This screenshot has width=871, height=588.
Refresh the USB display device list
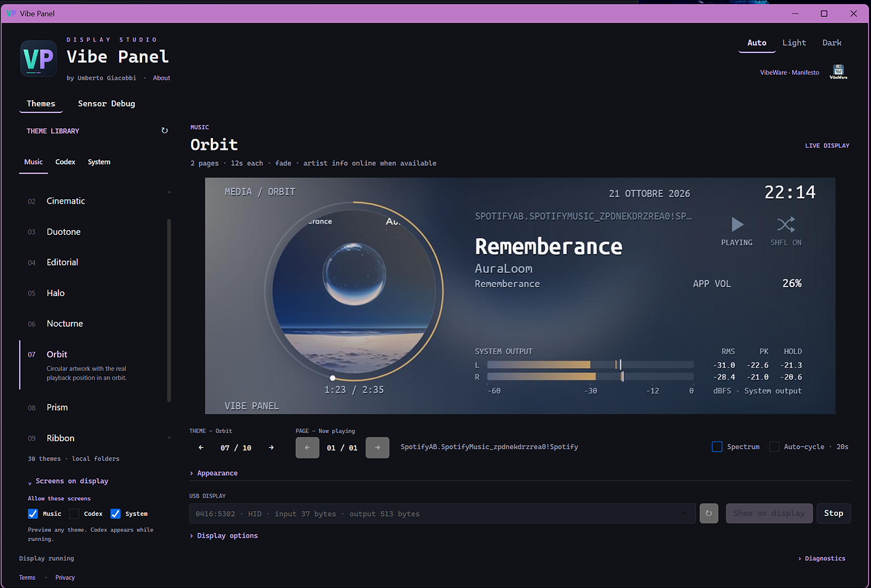(708, 513)
